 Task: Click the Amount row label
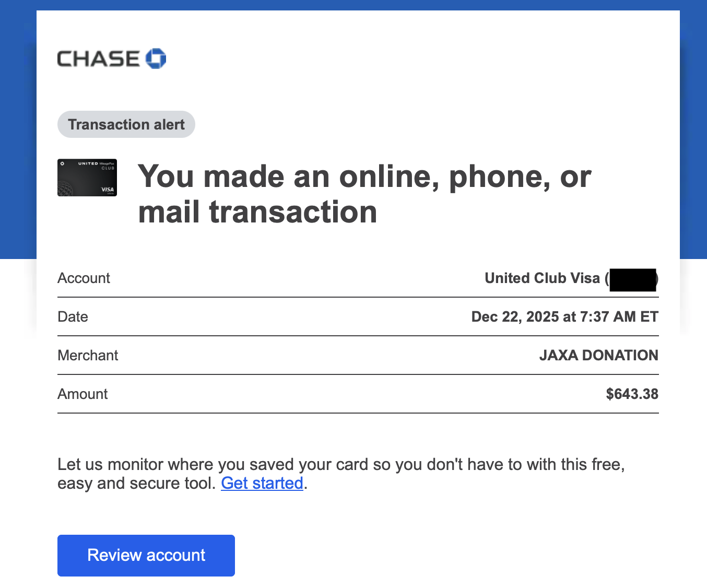coord(83,394)
